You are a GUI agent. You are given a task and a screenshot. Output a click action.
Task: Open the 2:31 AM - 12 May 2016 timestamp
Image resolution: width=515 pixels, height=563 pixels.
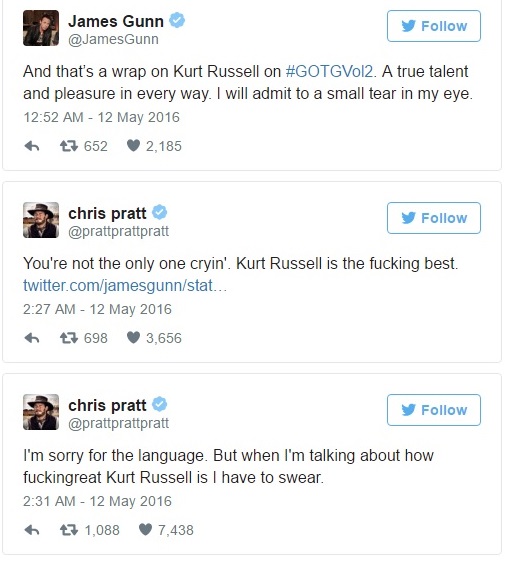[97, 501]
